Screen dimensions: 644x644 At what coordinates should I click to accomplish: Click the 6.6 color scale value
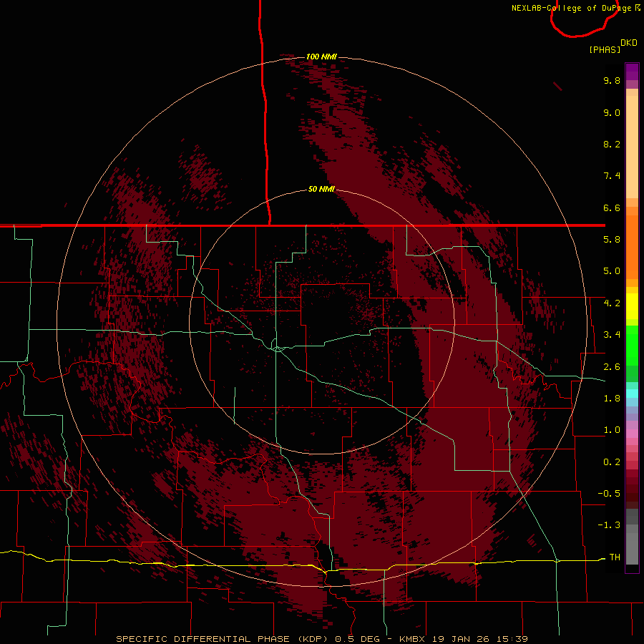(612, 208)
